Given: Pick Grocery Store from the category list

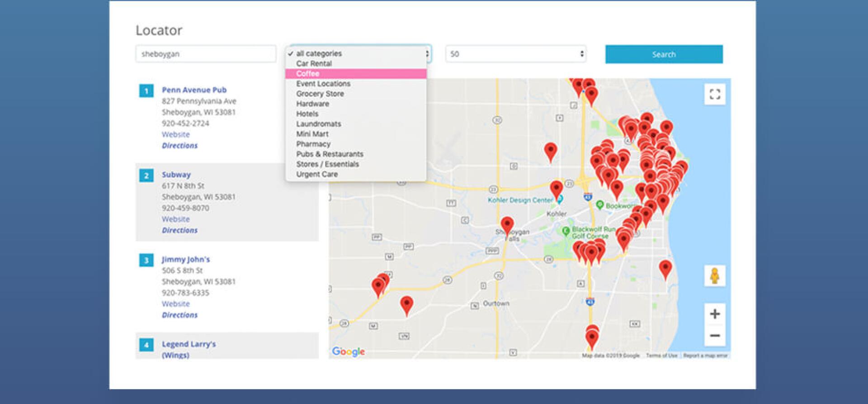Looking at the screenshot, I should [x=356, y=94].
